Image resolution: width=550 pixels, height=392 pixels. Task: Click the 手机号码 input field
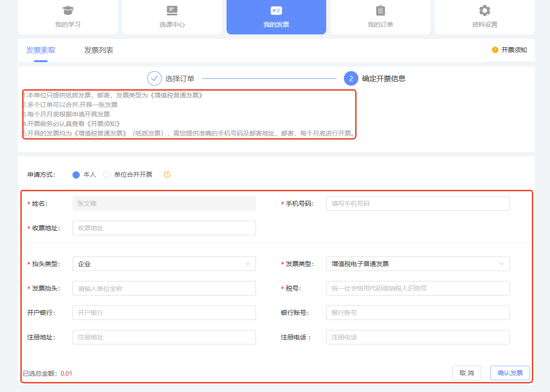click(x=418, y=203)
